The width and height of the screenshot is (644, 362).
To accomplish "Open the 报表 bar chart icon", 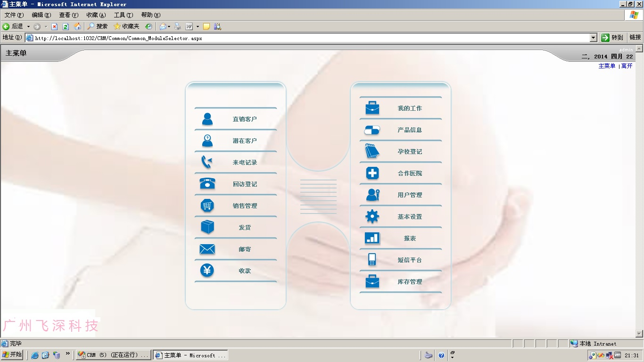I will (x=372, y=239).
